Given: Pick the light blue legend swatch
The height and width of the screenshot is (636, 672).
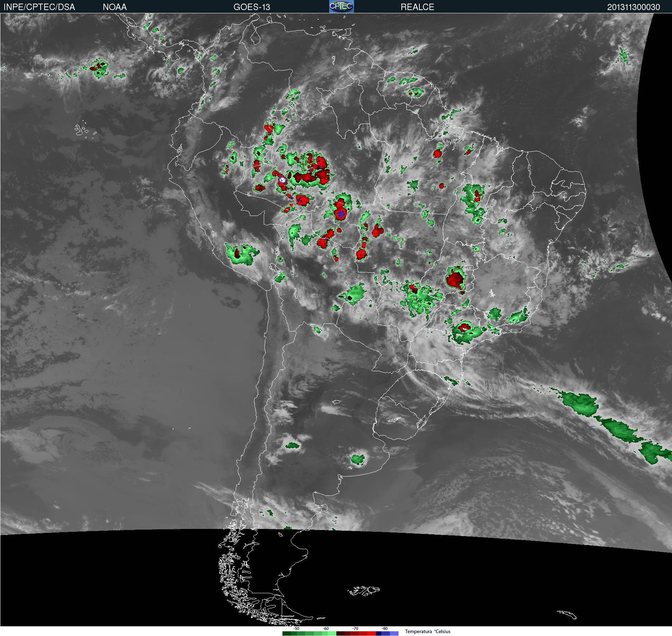Looking at the screenshot, I should (394, 633).
